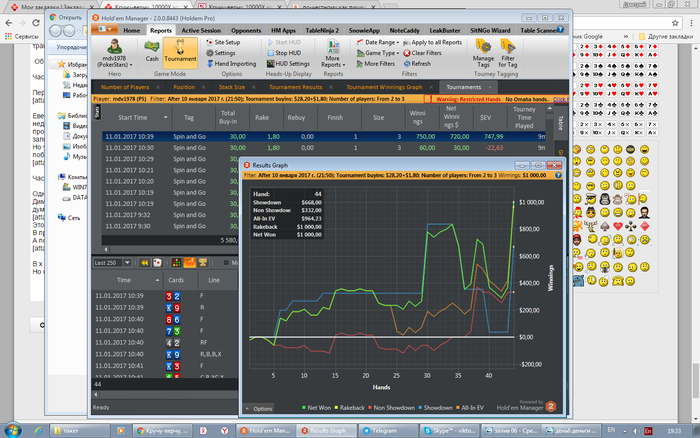Open Skype from the taskbar

tap(450, 430)
